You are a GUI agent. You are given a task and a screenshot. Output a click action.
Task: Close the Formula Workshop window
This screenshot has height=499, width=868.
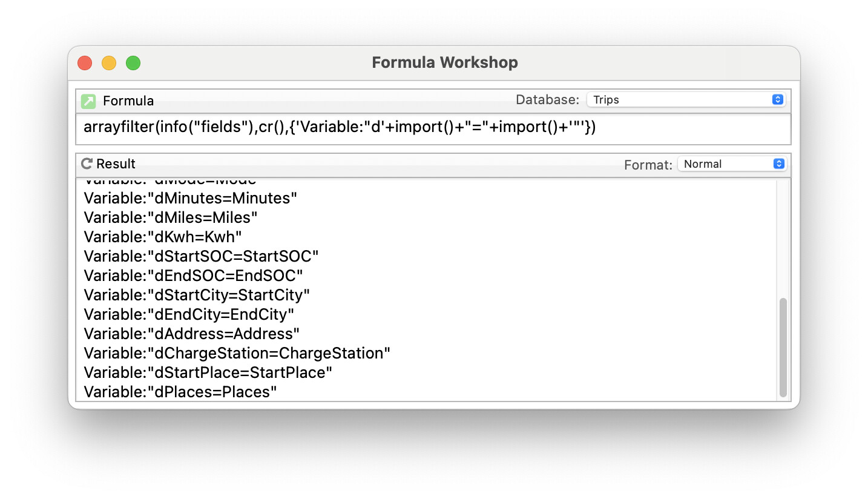85,62
